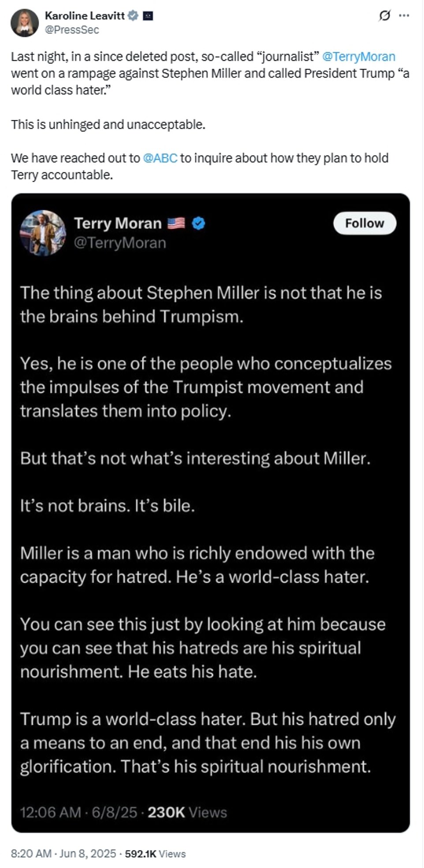424x868 pixels.
Task: Open the @ABC mention link
Action: 160,158
